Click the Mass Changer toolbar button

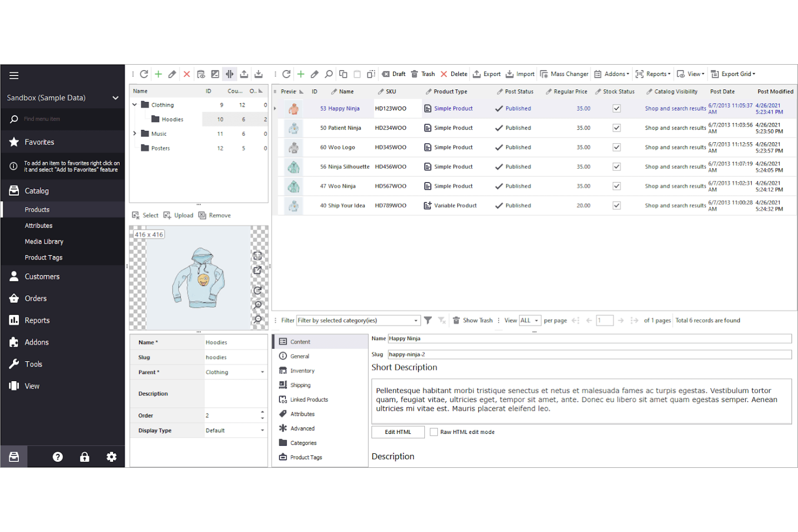[564, 74]
